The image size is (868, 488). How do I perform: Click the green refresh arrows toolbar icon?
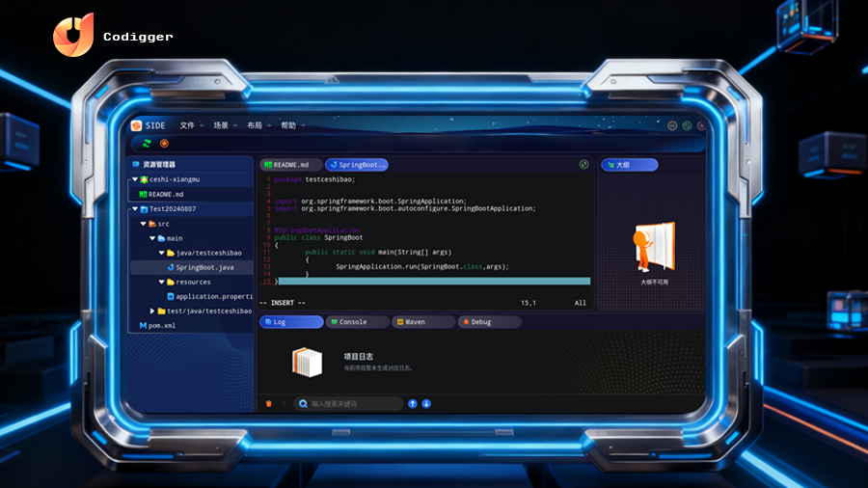coord(147,144)
